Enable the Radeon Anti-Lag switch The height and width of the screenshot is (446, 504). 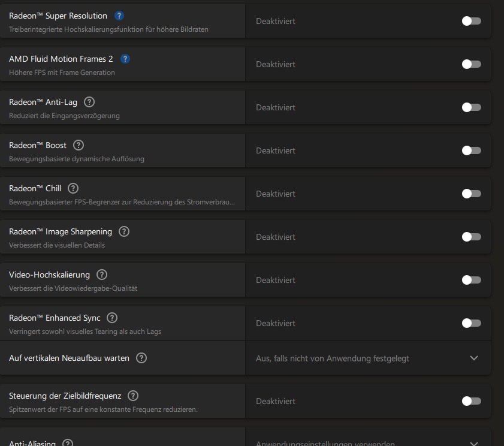(x=472, y=107)
